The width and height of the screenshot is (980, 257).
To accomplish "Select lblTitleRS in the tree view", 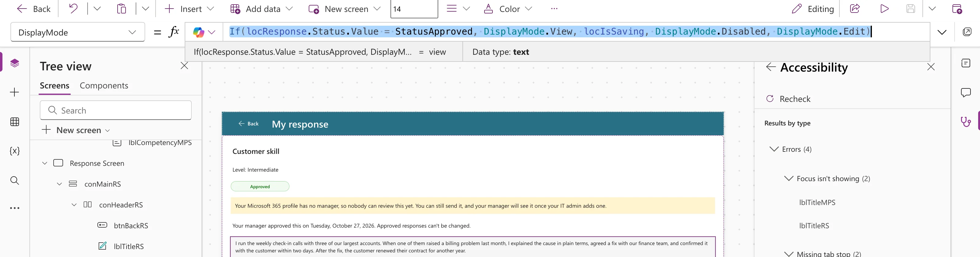I will (129, 246).
